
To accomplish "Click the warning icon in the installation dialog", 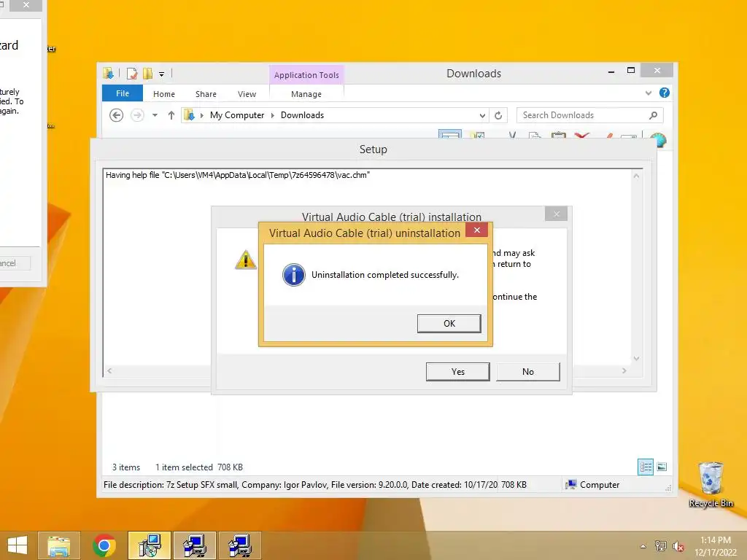I will coord(246,260).
